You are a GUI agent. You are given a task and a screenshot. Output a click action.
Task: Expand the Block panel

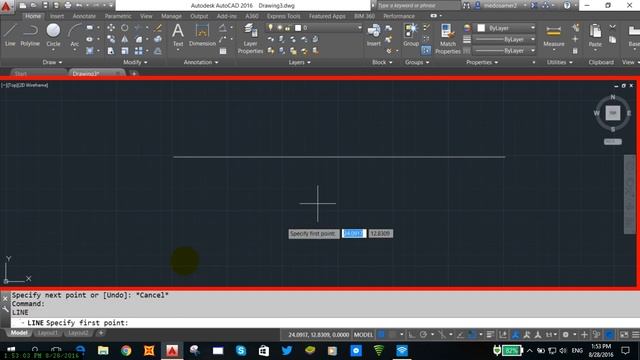coord(382,62)
